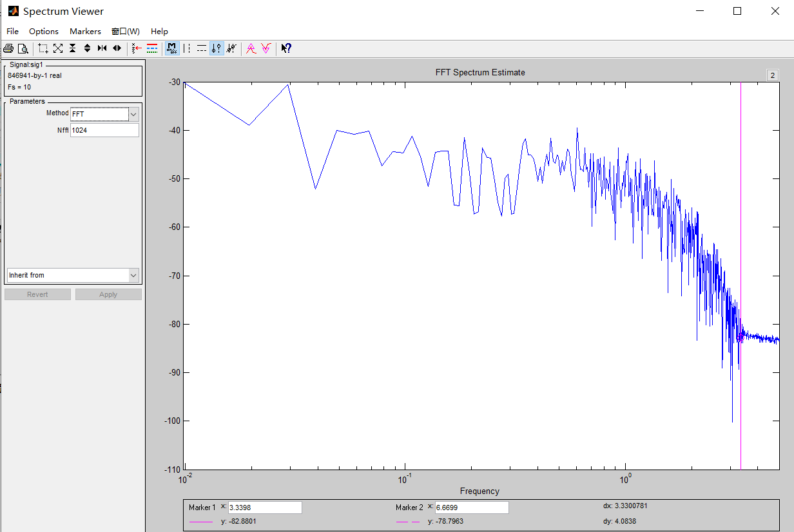Select the Mouse Zoom tool
Screen dimensions: 794x532
point(43,48)
